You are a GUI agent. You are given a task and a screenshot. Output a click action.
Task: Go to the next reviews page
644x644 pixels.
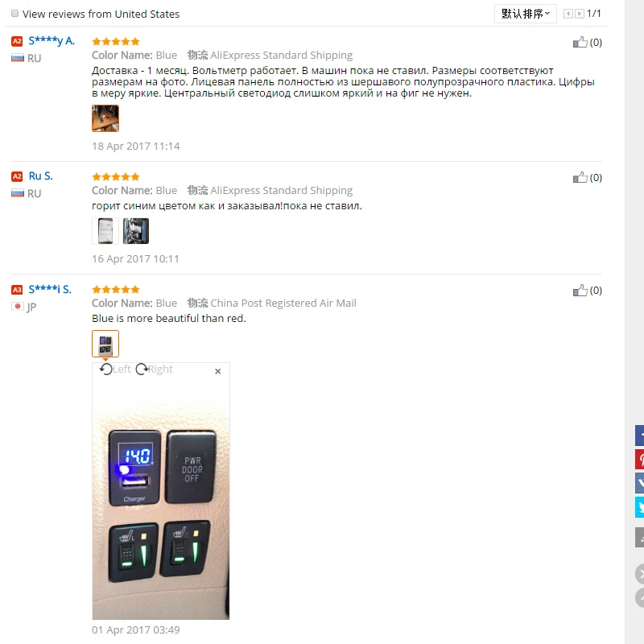tap(579, 14)
